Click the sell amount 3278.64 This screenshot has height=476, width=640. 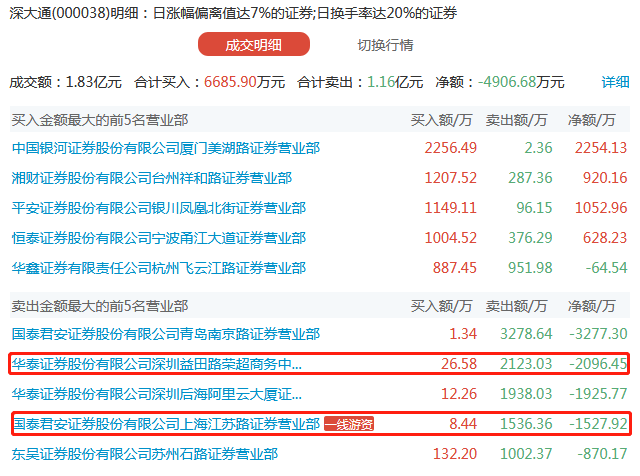point(526,334)
